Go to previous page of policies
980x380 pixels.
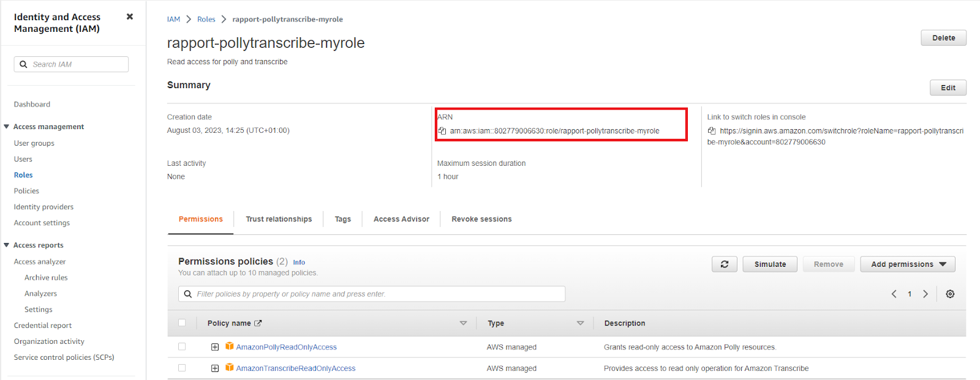894,294
